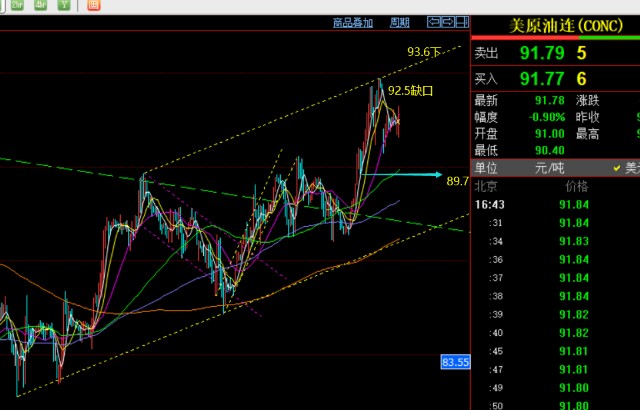
Task: Select the 4hr timeframe icon
Action: coord(41,5)
